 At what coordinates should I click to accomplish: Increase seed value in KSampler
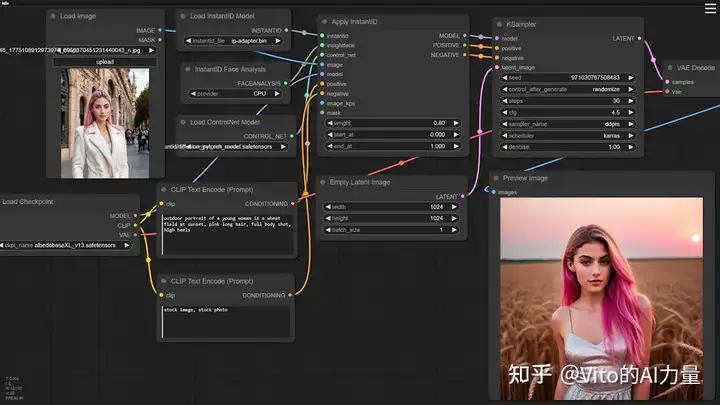pyautogui.click(x=631, y=78)
